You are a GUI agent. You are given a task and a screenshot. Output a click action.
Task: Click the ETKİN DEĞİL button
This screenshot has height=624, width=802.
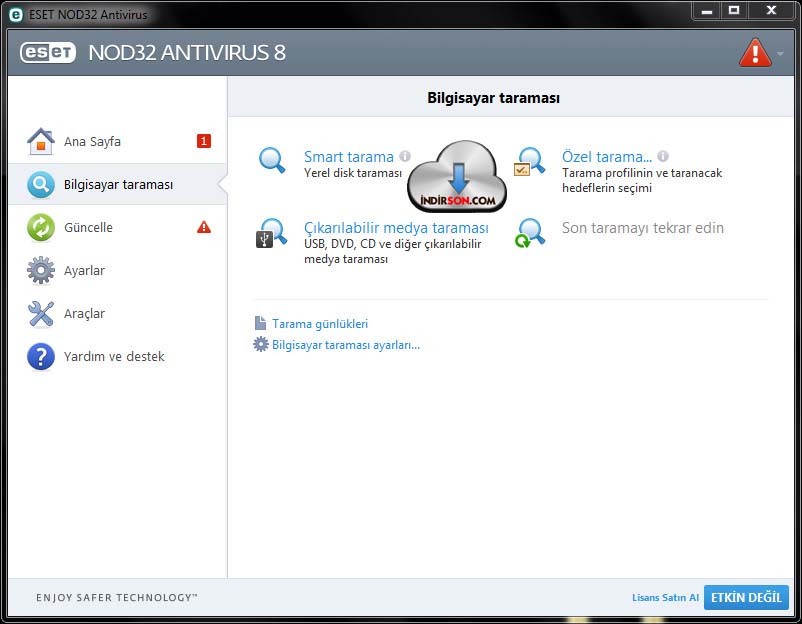tap(746, 597)
